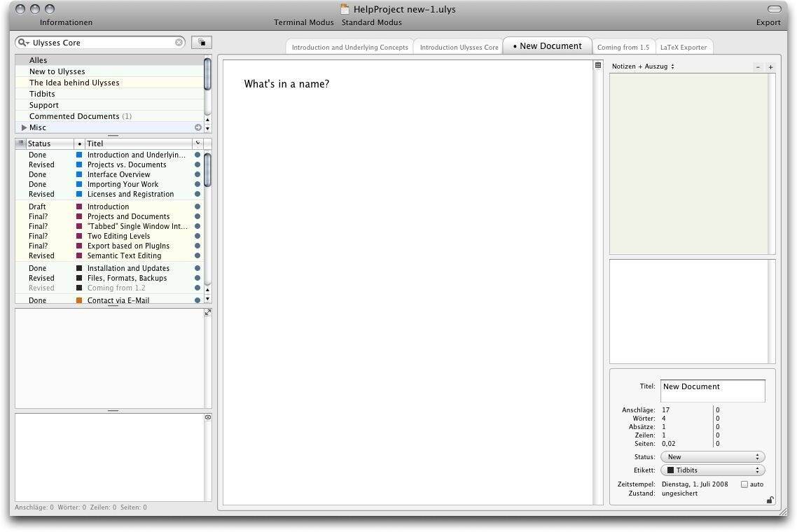Click the minus button in notes panel

pos(758,67)
